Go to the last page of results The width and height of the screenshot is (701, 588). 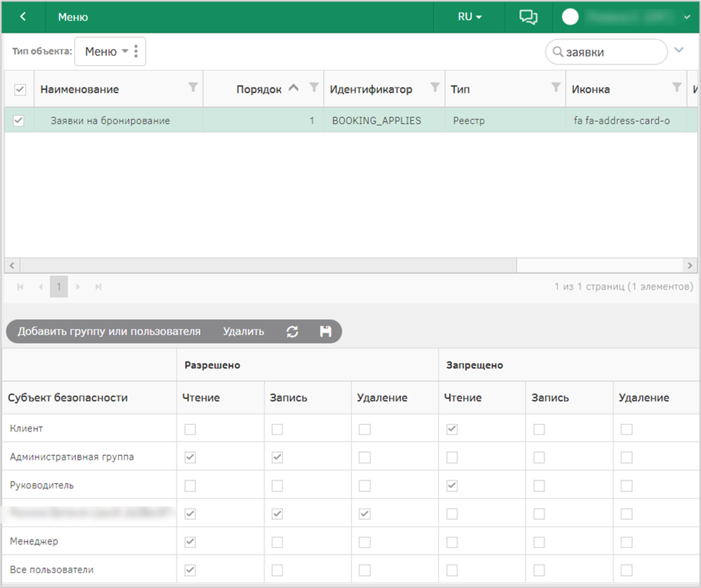tap(98, 287)
